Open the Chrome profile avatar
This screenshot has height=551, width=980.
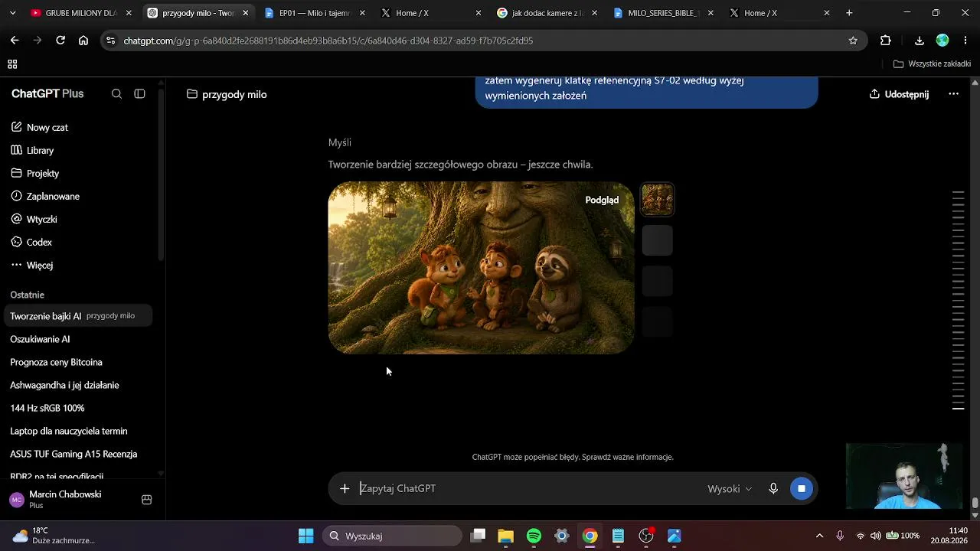coord(942,41)
